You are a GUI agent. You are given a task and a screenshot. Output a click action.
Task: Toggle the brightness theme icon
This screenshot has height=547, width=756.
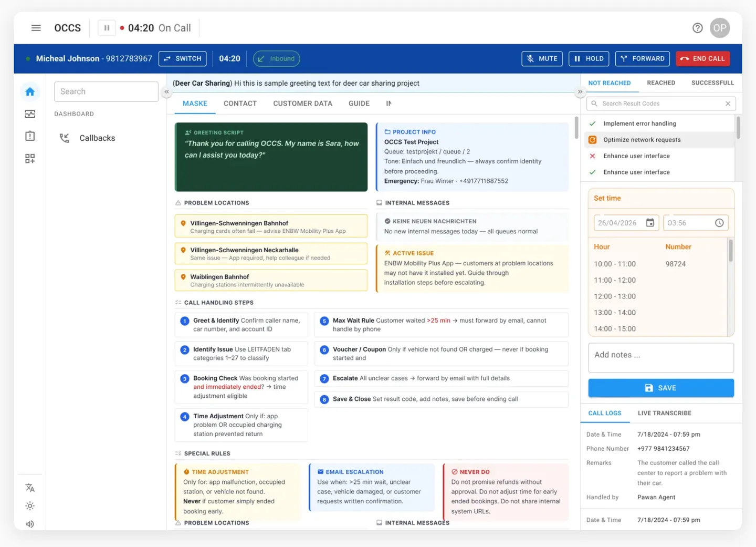pos(30,506)
